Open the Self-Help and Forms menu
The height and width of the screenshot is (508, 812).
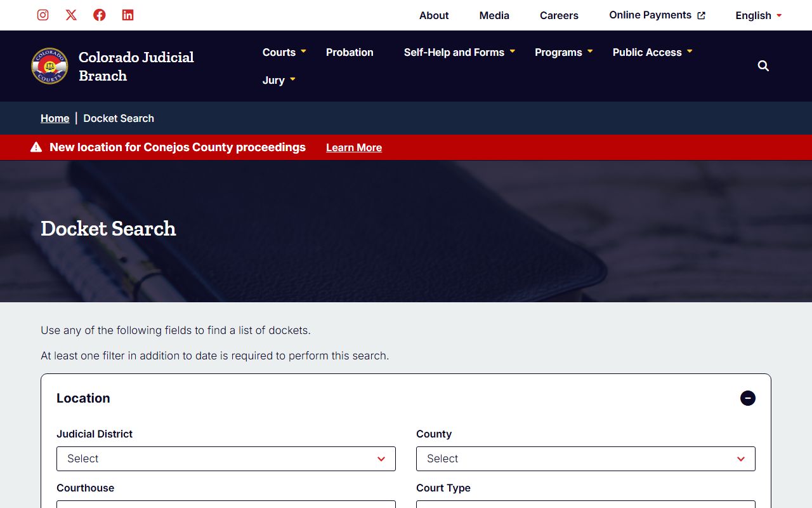tap(459, 52)
